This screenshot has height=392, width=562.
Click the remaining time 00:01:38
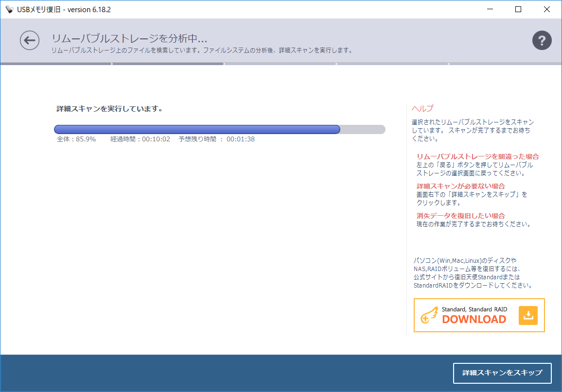click(241, 139)
